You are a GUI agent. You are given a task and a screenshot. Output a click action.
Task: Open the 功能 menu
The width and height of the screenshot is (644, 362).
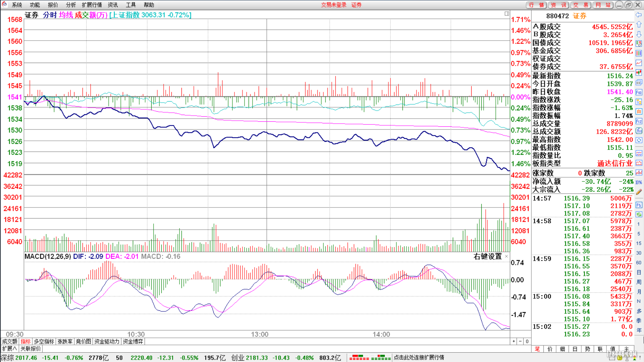(35, 5)
